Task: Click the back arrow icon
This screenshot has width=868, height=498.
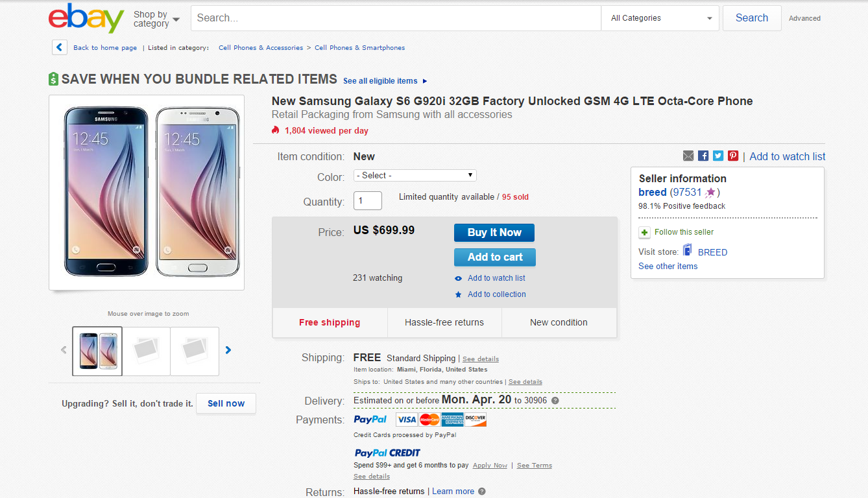Action: (60, 47)
